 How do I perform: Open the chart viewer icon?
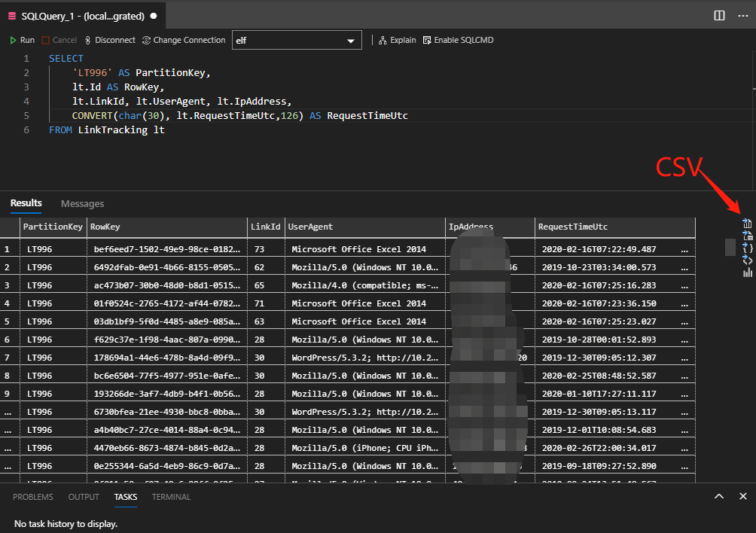click(747, 273)
